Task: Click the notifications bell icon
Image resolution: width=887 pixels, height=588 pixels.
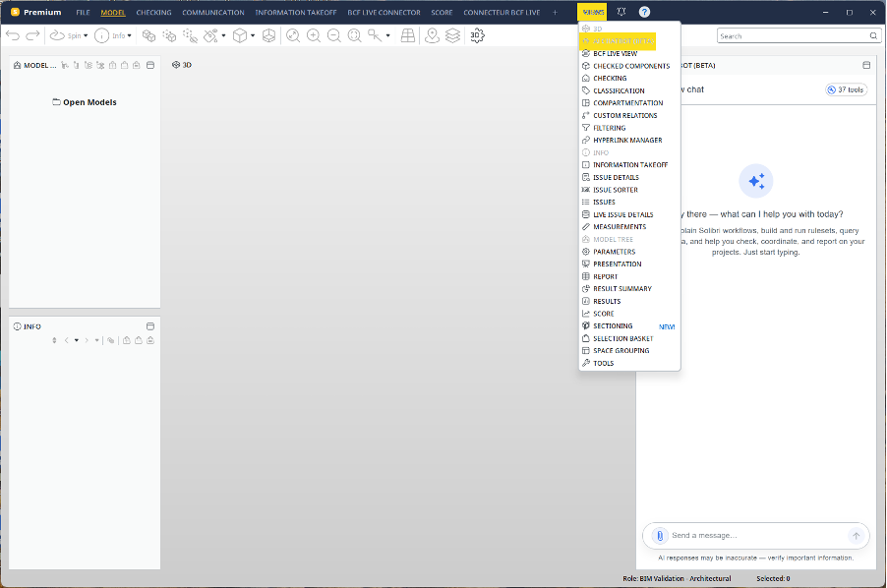Action: (621, 12)
